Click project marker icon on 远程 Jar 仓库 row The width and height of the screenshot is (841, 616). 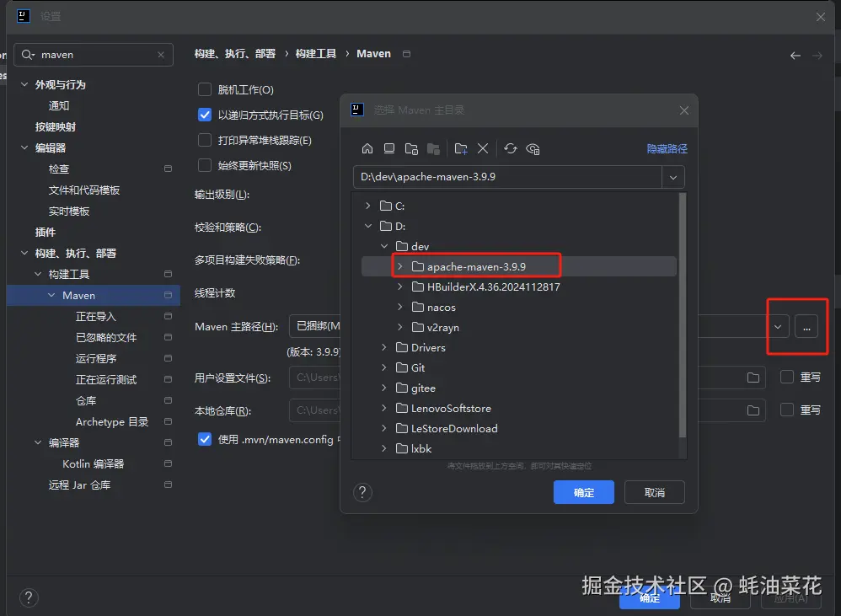point(168,485)
